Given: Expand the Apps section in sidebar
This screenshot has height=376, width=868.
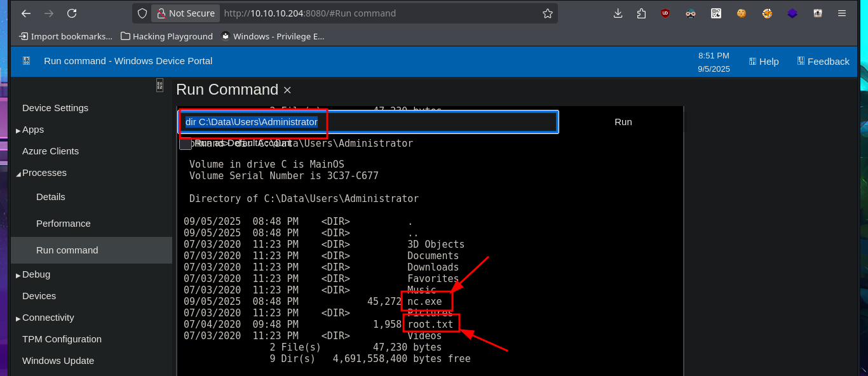Looking at the screenshot, I should click(x=18, y=130).
